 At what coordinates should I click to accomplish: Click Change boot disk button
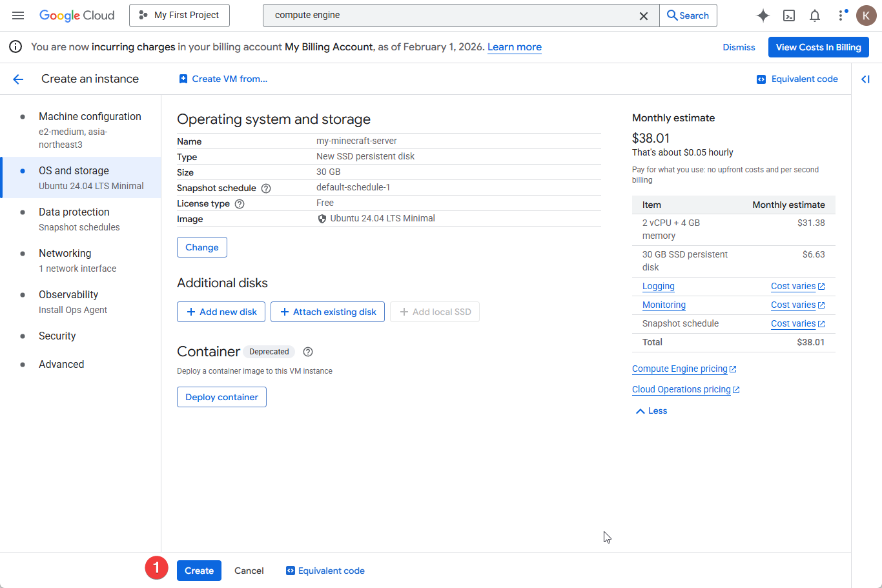(202, 247)
